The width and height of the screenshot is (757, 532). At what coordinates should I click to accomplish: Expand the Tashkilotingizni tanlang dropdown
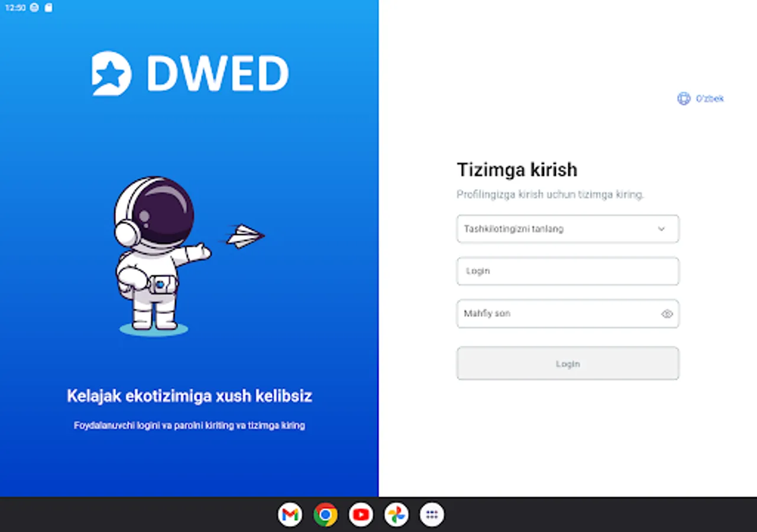[x=568, y=229]
